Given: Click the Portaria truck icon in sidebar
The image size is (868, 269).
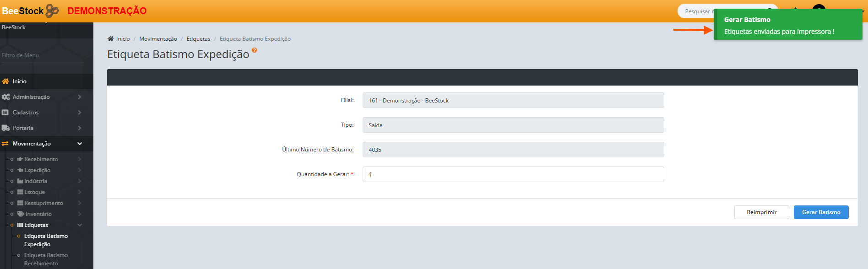Looking at the screenshot, I should point(5,128).
